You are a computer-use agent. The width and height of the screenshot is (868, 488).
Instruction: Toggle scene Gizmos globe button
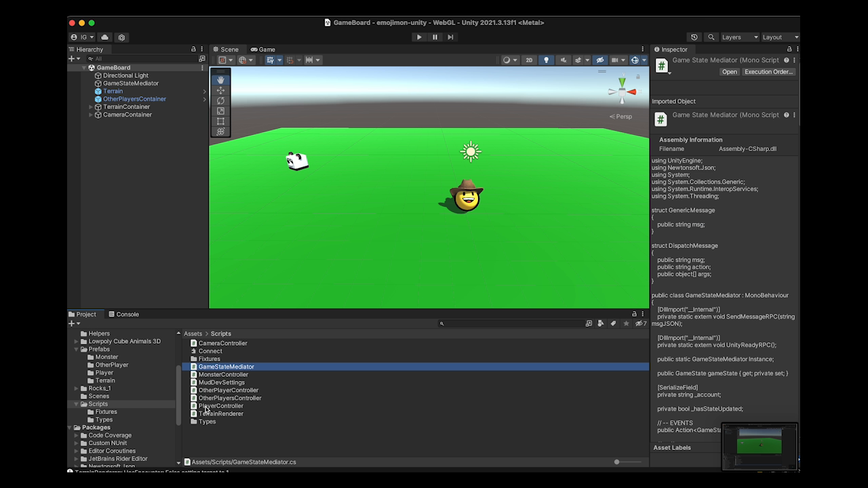(635, 60)
